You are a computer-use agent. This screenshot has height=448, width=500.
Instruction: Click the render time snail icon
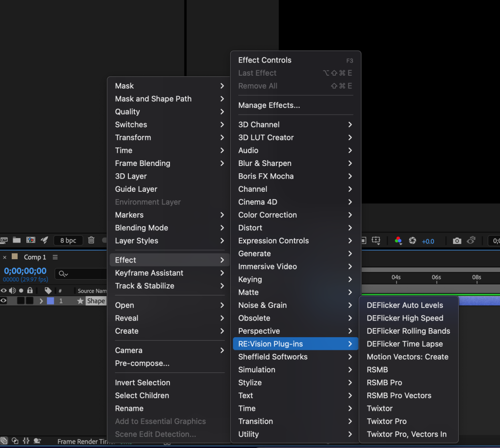click(x=37, y=441)
